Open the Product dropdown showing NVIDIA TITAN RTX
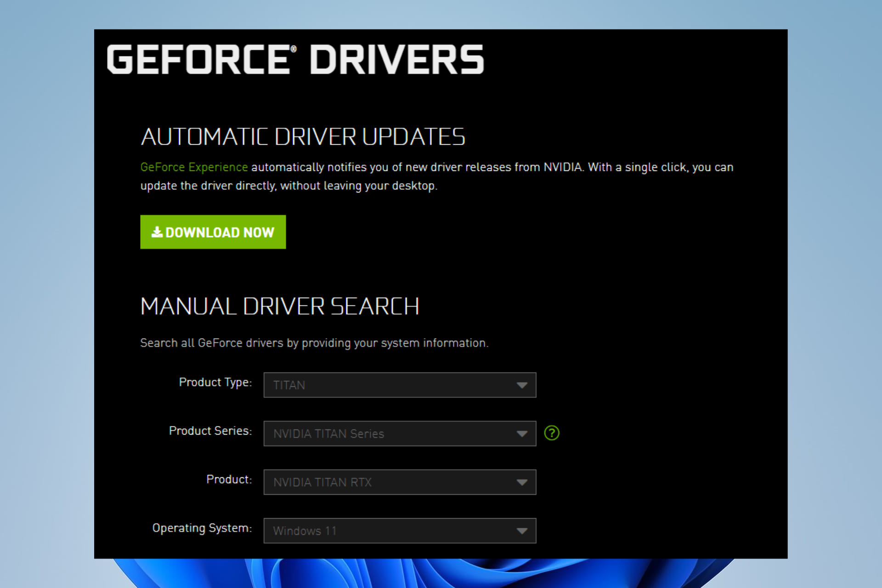The image size is (882, 588). point(399,482)
